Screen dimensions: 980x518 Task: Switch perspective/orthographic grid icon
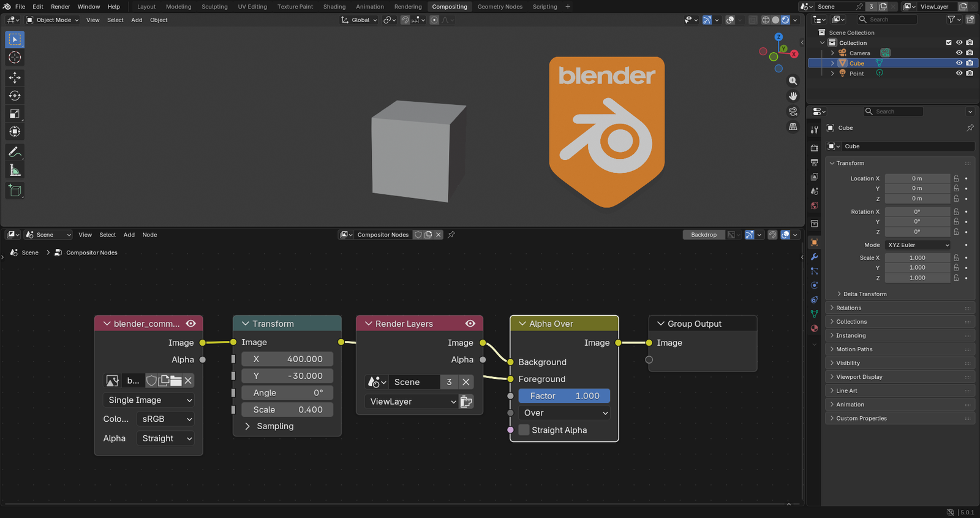click(x=793, y=127)
